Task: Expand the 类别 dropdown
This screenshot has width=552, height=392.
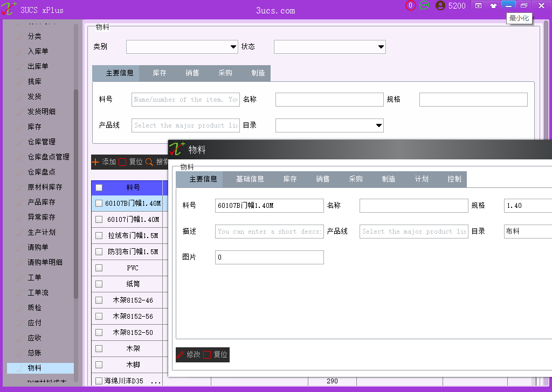Action: tap(233, 47)
